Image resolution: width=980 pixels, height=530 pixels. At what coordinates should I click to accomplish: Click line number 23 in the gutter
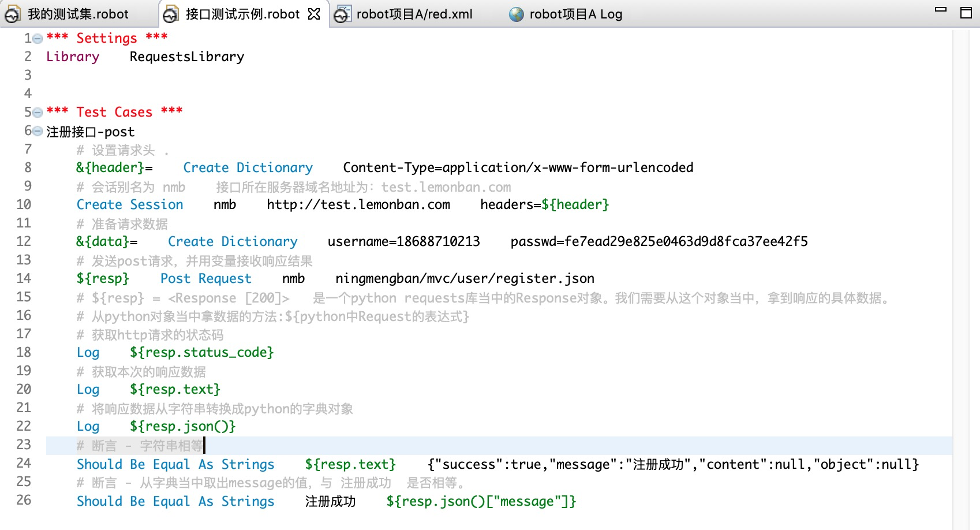(x=24, y=445)
